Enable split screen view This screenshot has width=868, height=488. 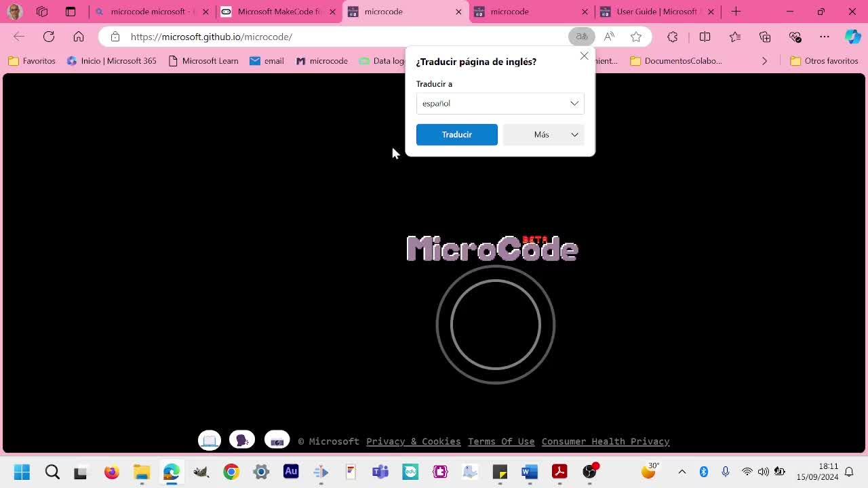click(x=705, y=37)
